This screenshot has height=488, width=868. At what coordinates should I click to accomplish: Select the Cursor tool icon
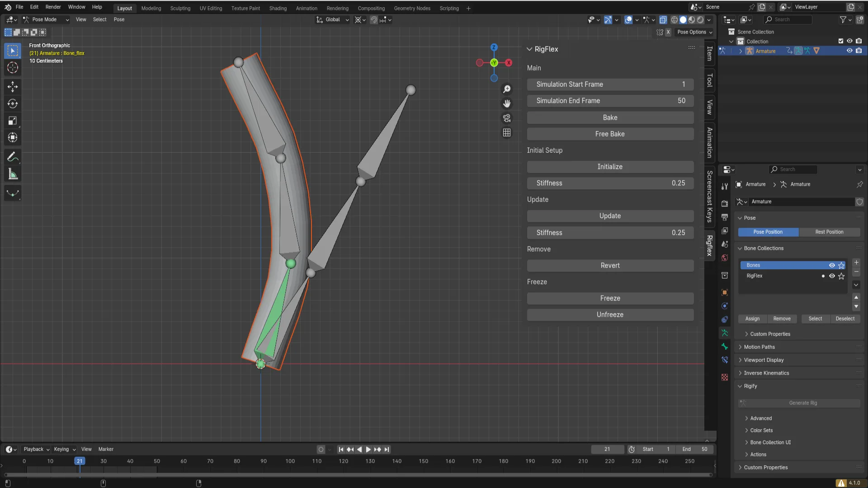[x=13, y=68]
